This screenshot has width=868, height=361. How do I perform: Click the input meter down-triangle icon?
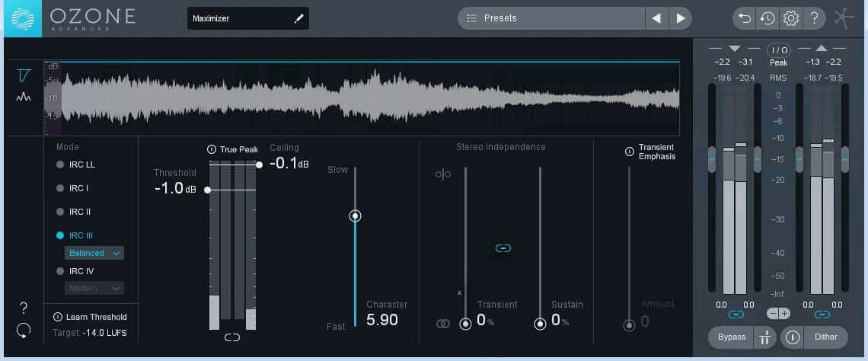click(735, 49)
